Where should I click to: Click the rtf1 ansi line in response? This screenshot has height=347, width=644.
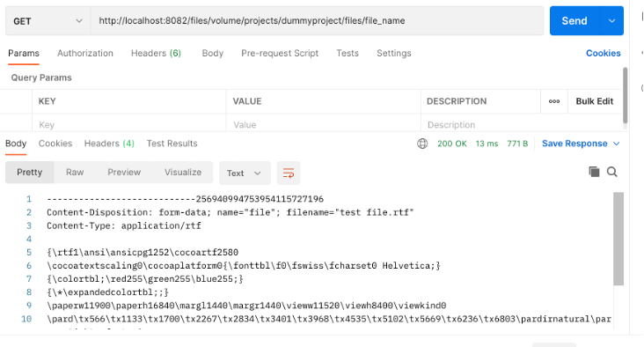[143, 252]
